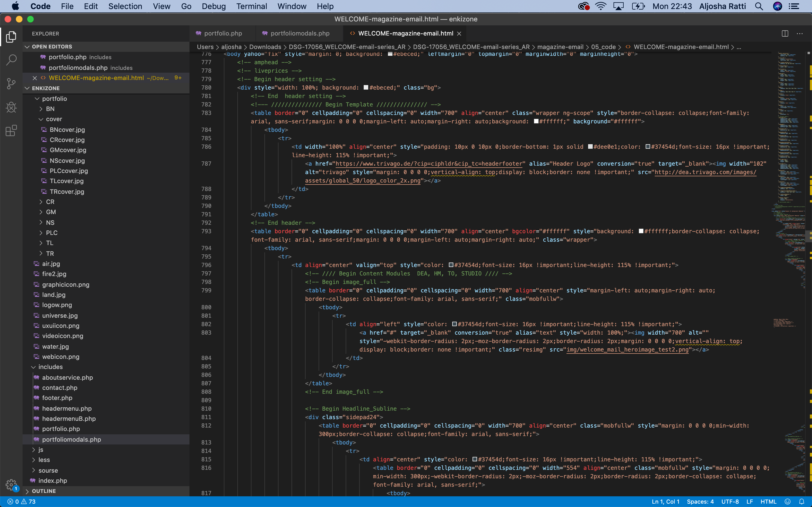Viewport: 812px width, 507px height.
Task: Open the Search panel icon
Action: pos(11,60)
